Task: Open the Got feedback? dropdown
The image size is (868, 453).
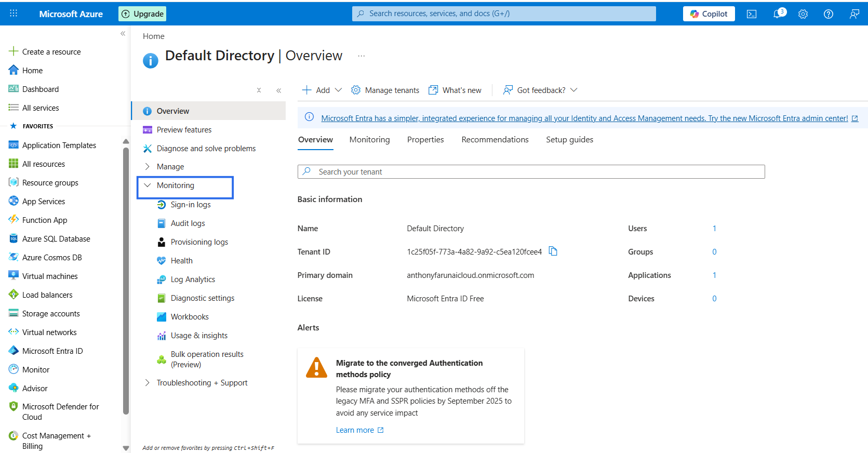Action: (540, 90)
